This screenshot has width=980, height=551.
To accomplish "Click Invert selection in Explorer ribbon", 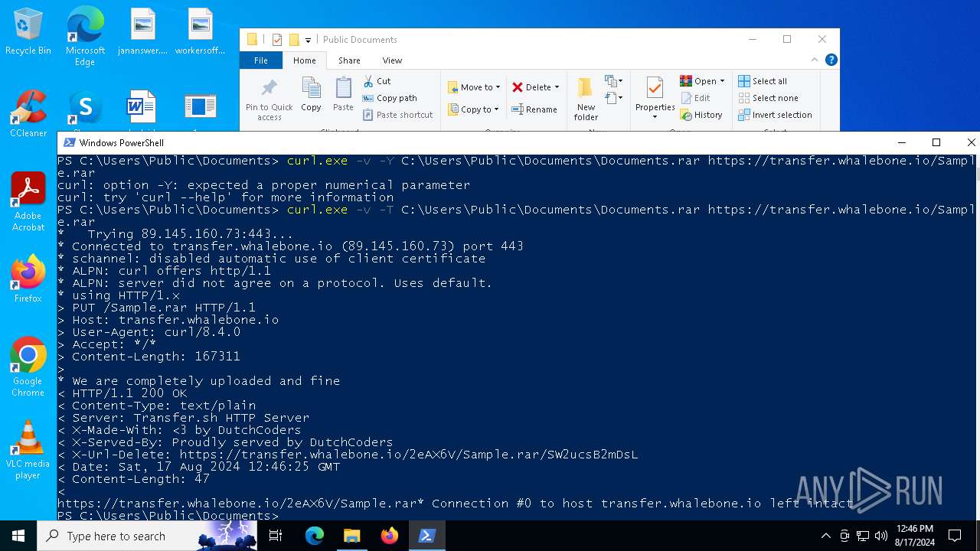I will click(x=775, y=115).
